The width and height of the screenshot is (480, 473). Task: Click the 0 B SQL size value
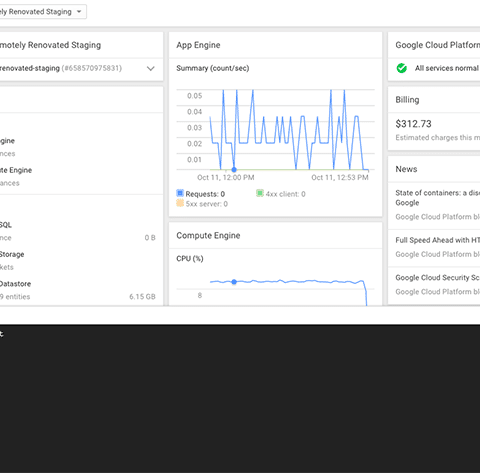(x=150, y=238)
